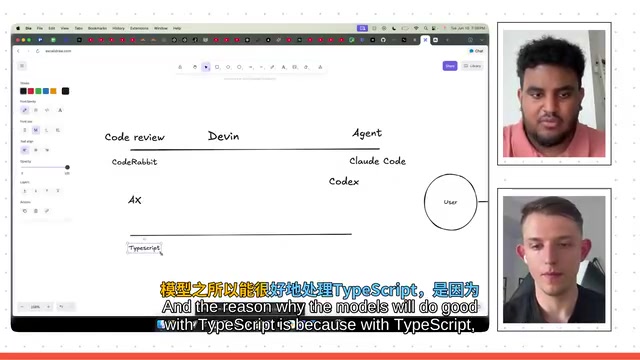Select the Insert image tool
The image size is (640, 360).
pyautogui.click(x=295, y=67)
